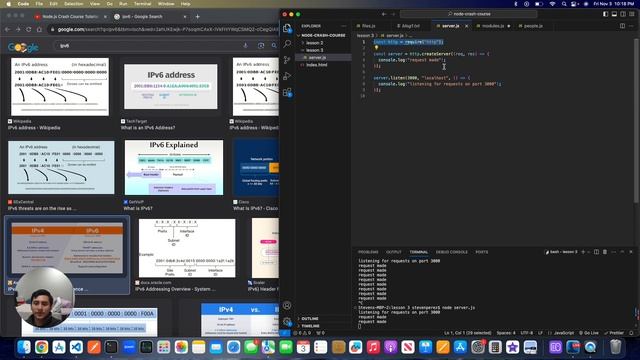Go back in VS Code navigation history
The height and width of the screenshot is (360, 640).
coord(384,14)
